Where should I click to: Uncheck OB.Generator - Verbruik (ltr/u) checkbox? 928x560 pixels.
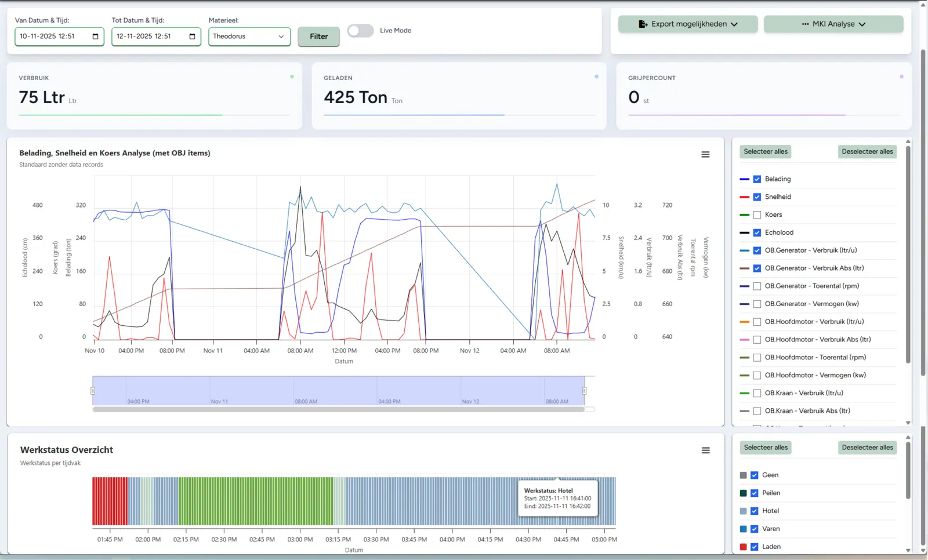[x=757, y=250]
